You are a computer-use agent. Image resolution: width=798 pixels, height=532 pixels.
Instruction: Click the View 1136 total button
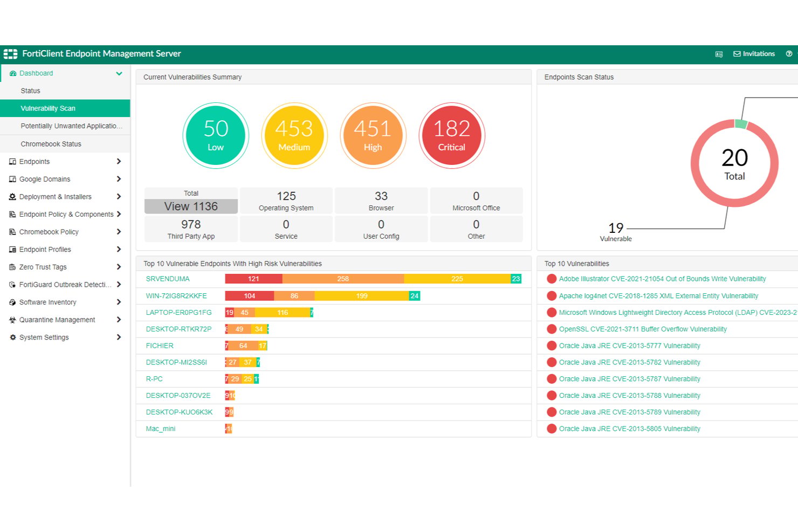tap(191, 206)
